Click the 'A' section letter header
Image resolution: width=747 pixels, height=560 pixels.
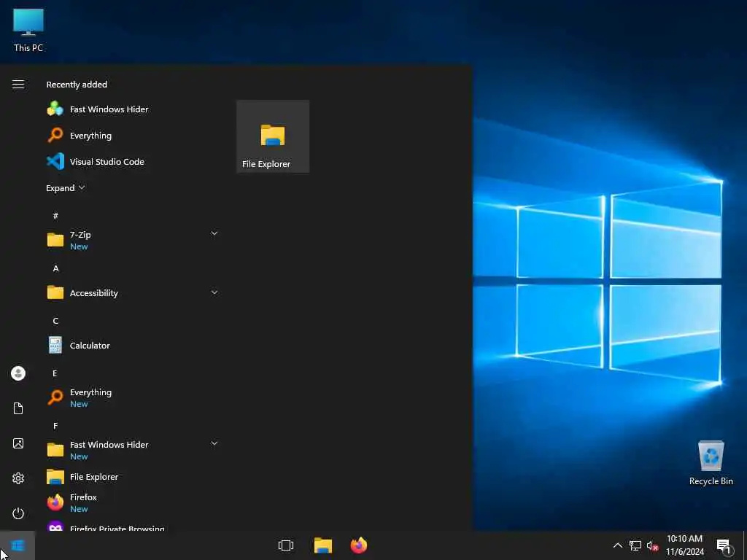55,268
